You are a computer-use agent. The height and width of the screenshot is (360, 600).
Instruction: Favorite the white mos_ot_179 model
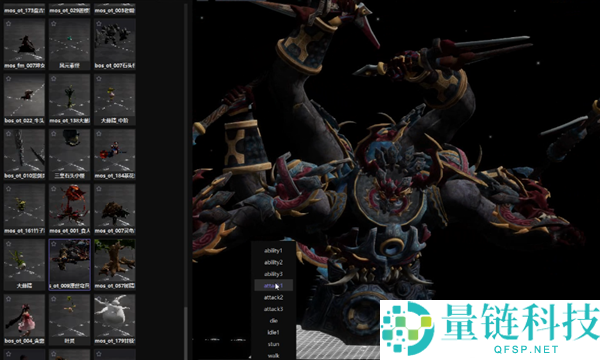pos(99,299)
